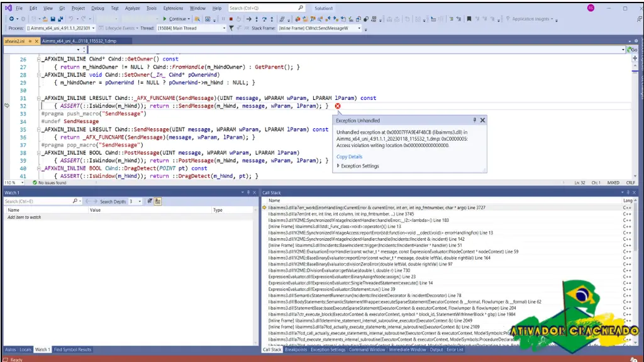This screenshot has height=362, width=644.
Task: Click the filter icon next to Search Depth
Action: click(x=150, y=201)
